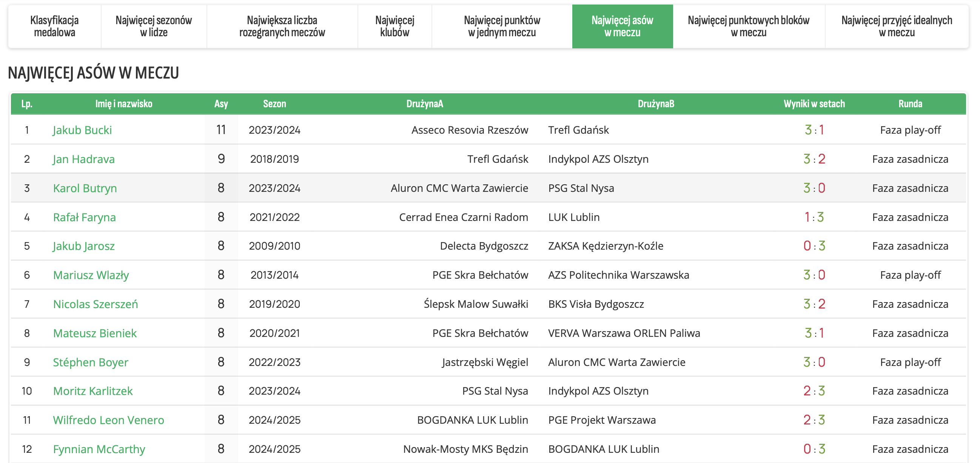Click the active Najwięcej asów w meczu tab
980x463 pixels.
click(x=622, y=26)
